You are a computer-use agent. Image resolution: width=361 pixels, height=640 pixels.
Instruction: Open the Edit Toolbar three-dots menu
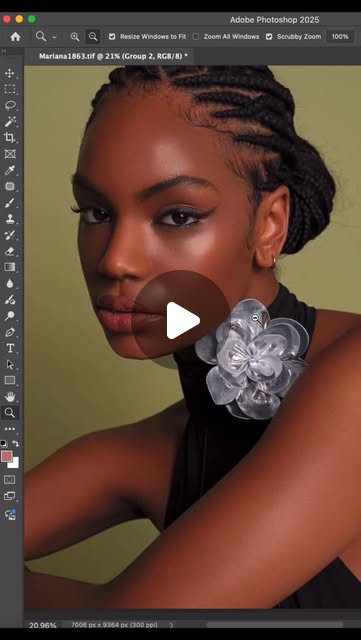(x=10, y=429)
